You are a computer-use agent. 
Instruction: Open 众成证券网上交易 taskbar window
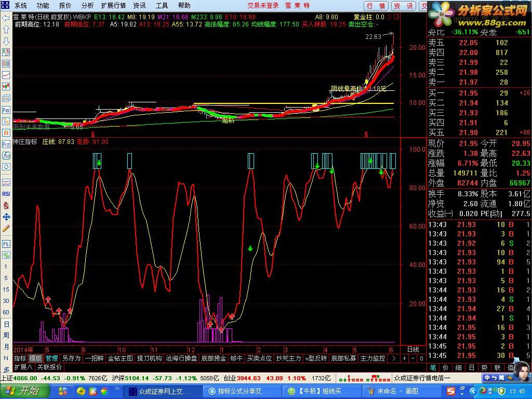click(163, 391)
